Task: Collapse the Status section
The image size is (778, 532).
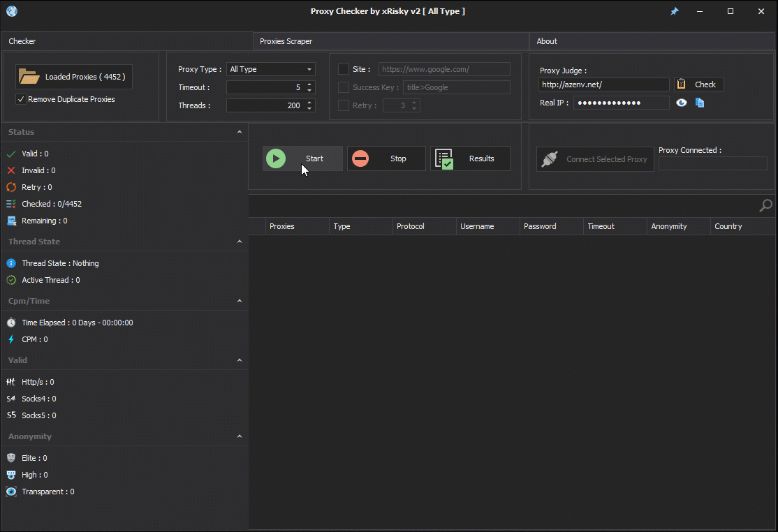Action: coord(240,131)
